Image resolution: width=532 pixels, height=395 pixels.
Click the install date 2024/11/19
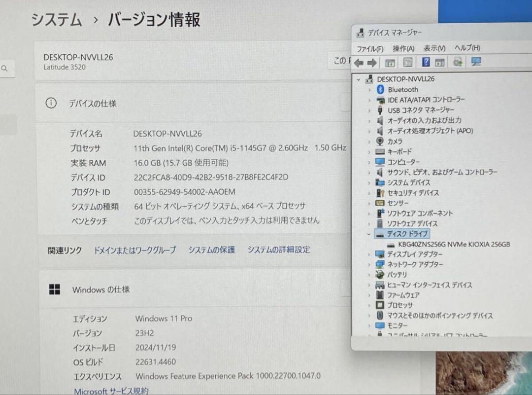[x=156, y=348]
